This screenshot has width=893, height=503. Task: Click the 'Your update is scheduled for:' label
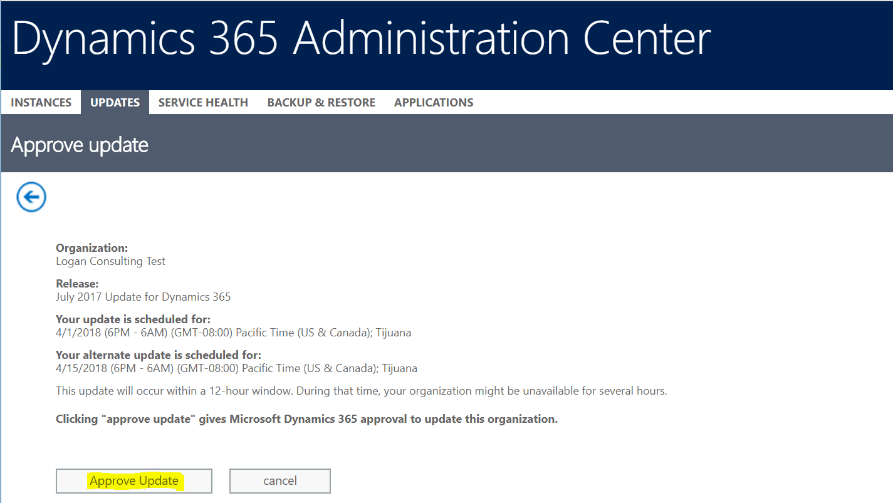[x=133, y=320]
